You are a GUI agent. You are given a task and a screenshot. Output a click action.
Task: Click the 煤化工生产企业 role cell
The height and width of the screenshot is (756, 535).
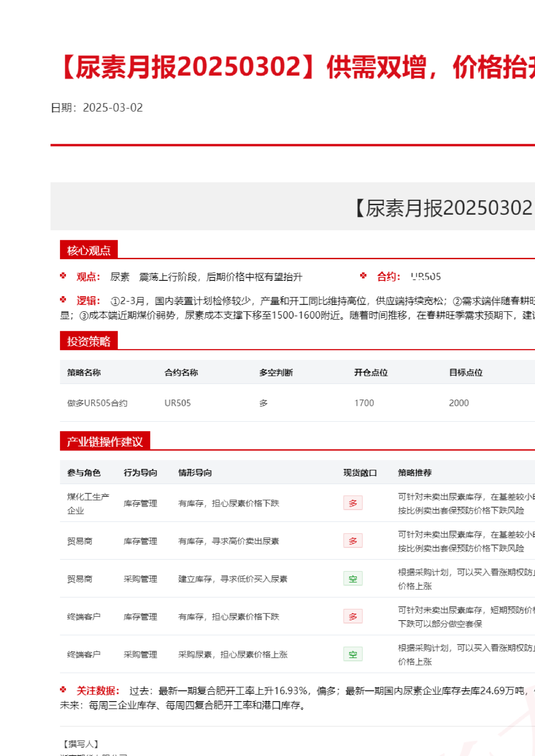pyautogui.click(x=88, y=504)
